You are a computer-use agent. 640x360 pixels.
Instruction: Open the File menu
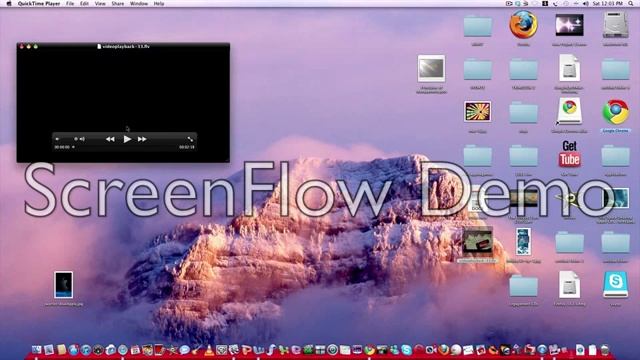pyautogui.click(x=70, y=4)
